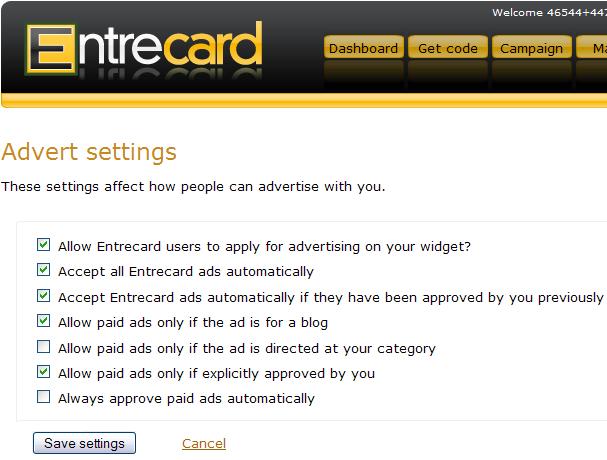Viewport: 607px width, 460px height.
Task: Switch to the Campaign tab
Action: [x=531, y=48]
